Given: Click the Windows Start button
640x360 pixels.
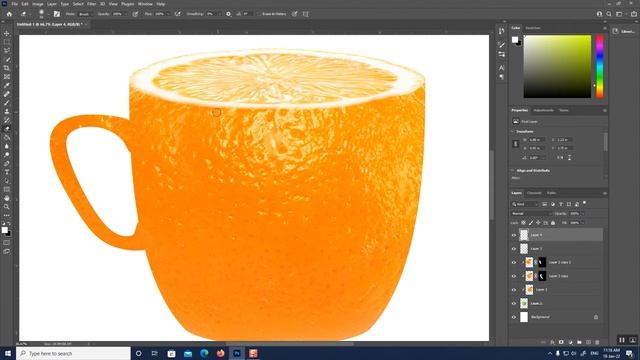Looking at the screenshot, I should [7, 353].
